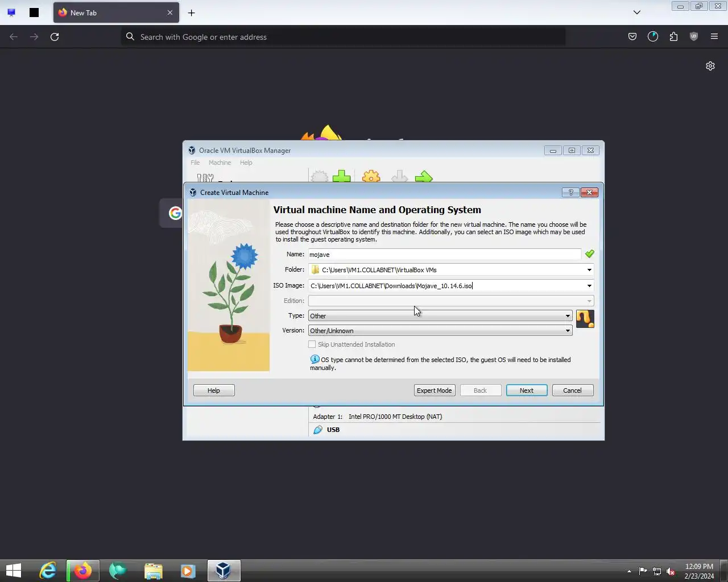Click the Google shortcut tile on New Tab

click(x=175, y=213)
